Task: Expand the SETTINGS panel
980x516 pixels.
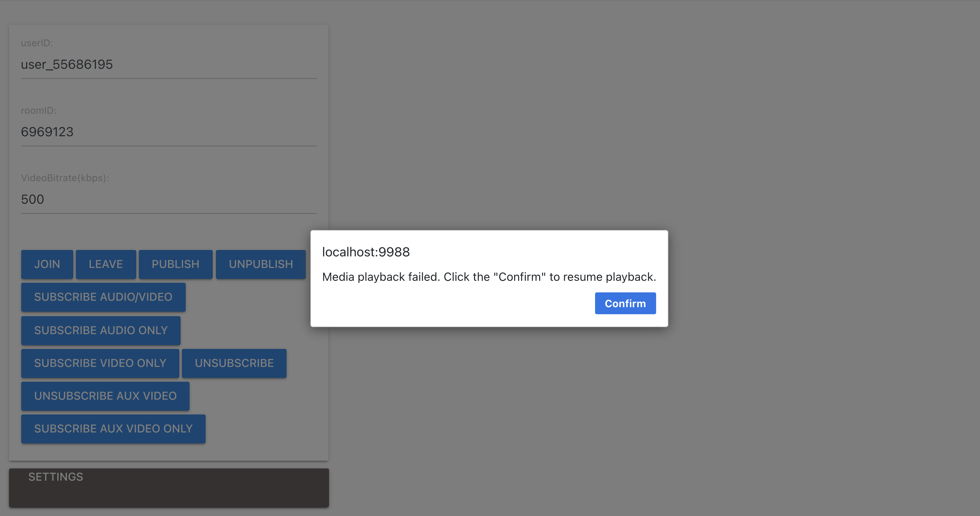Action: tap(56, 477)
